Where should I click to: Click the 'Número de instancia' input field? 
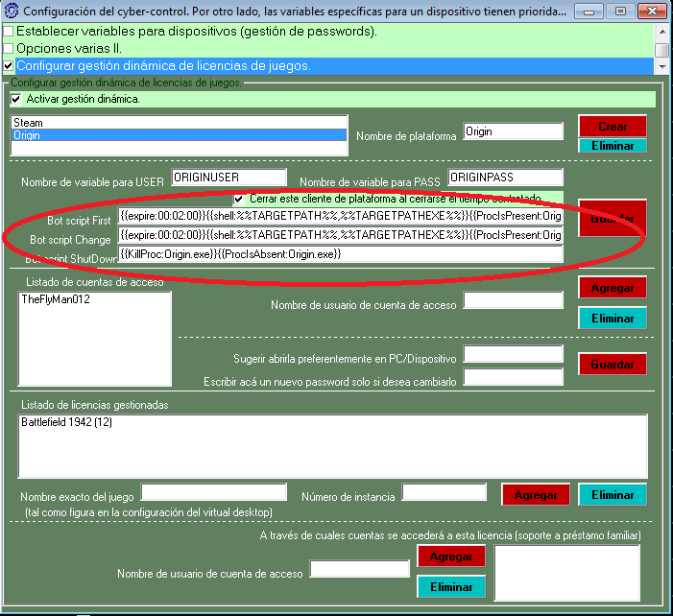[x=444, y=492]
